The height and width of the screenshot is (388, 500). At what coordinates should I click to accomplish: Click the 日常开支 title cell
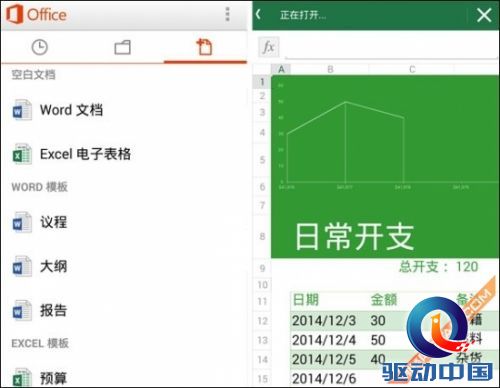point(355,237)
